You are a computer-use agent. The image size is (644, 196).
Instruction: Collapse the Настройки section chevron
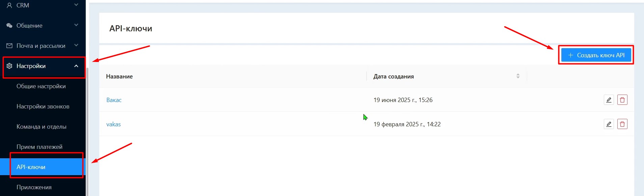coord(76,66)
